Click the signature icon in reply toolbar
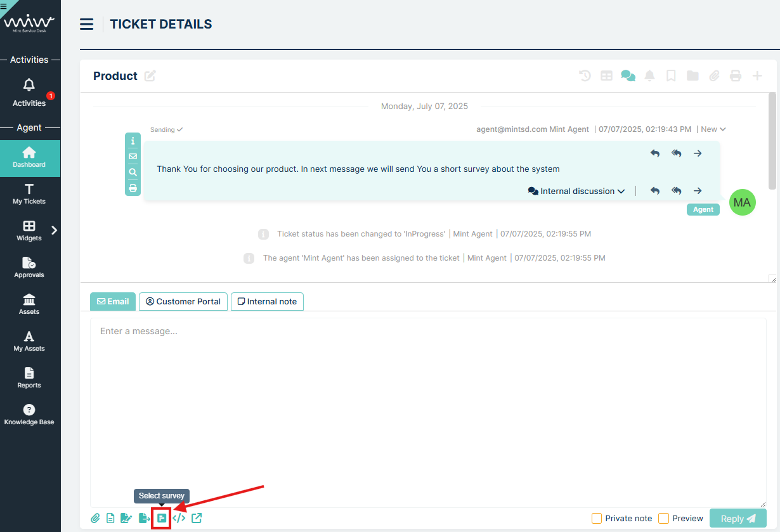 click(126, 518)
